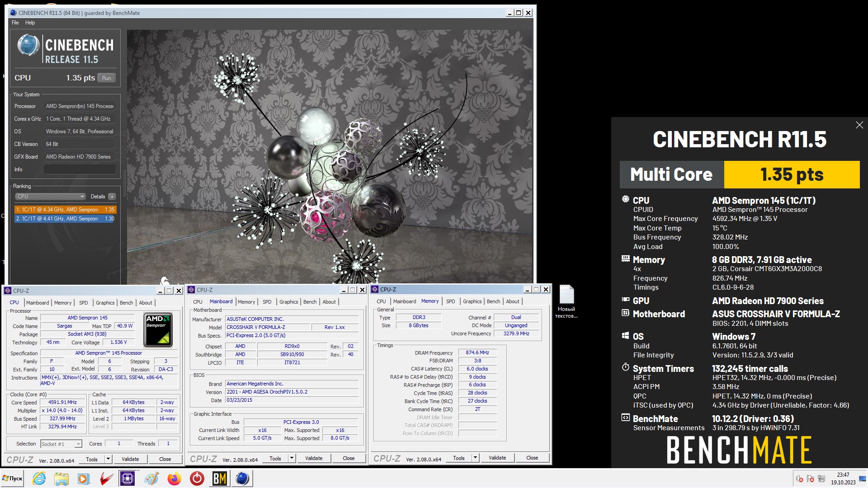Open About tab in right CPU-Z window
Viewport: 868px width, 488px height.
(513, 301)
